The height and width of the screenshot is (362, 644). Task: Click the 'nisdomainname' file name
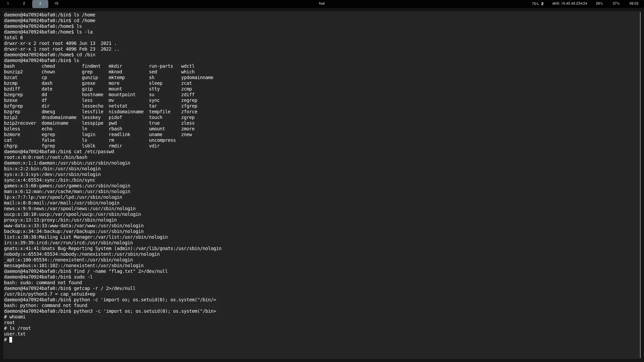(x=126, y=112)
